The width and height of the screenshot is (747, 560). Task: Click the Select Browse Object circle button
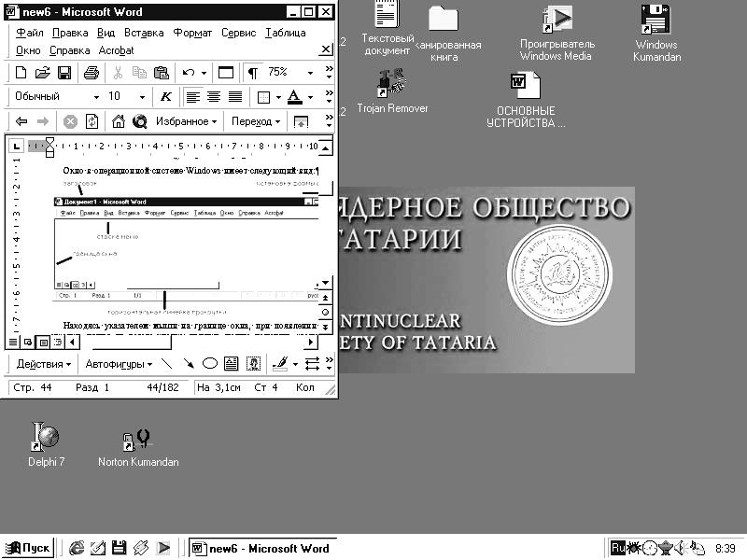click(325, 313)
